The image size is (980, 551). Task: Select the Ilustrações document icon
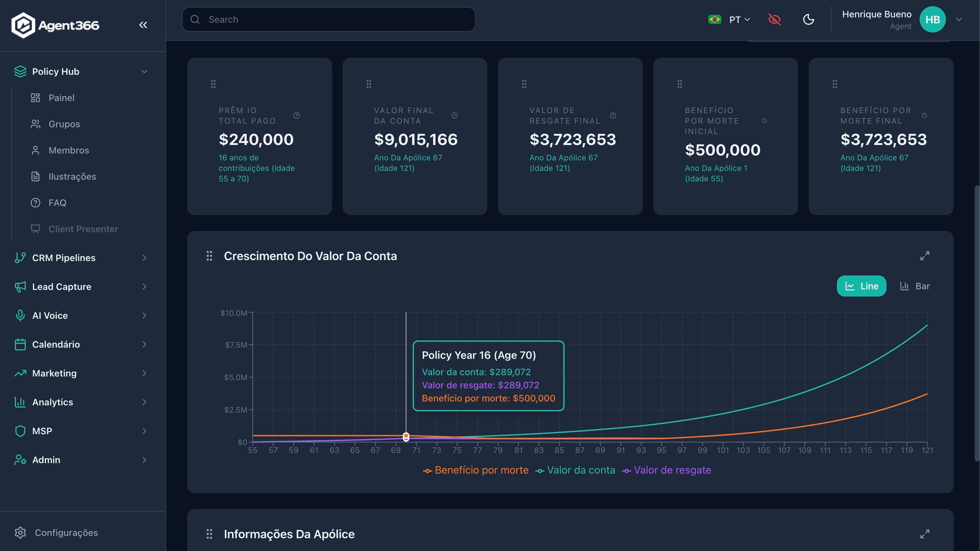coord(35,176)
